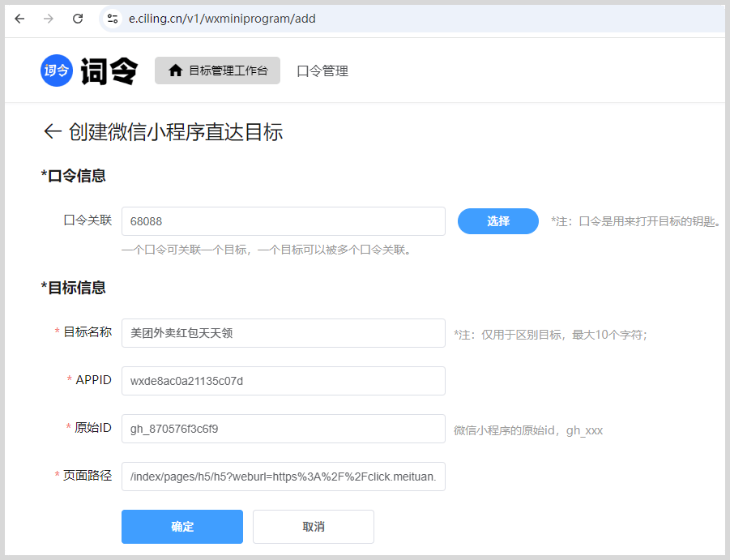The width and height of the screenshot is (730, 560).
Task: Click the browser address bar URL
Action: [221, 19]
